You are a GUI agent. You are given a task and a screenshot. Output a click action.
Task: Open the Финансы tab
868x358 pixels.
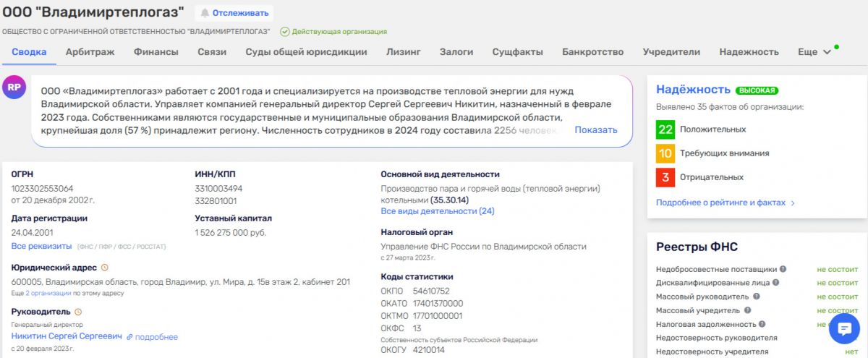tap(156, 52)
